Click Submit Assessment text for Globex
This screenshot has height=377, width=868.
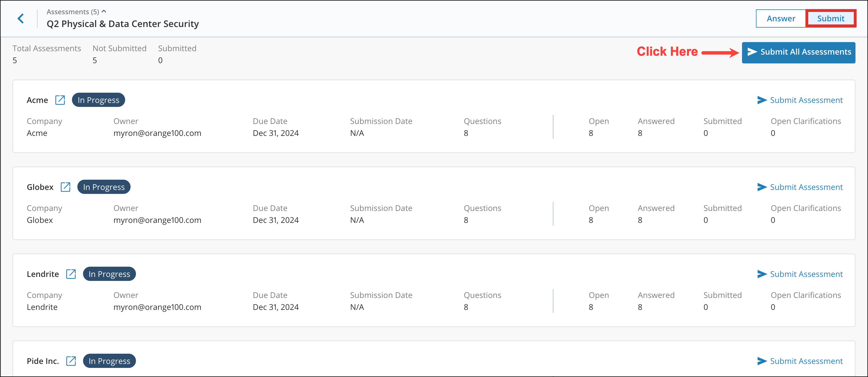806,187
